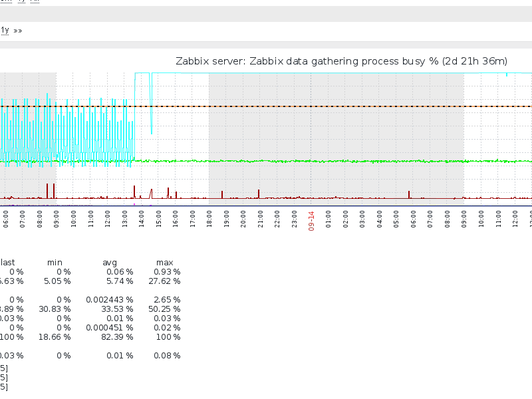The width and height of the screenshot is (532, 399).
Task: Click the 'max' column header in legend
Action: (165, 263)
